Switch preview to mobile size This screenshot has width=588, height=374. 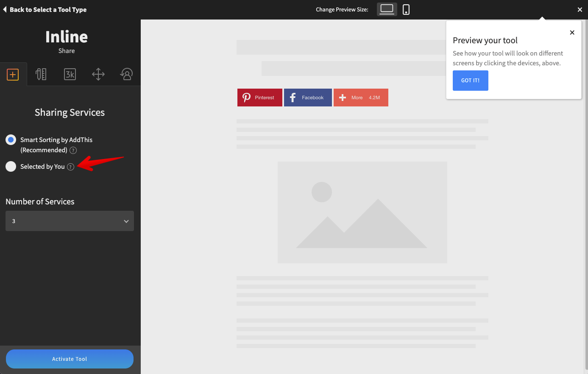pyautogui.click(x=406, y=9)
